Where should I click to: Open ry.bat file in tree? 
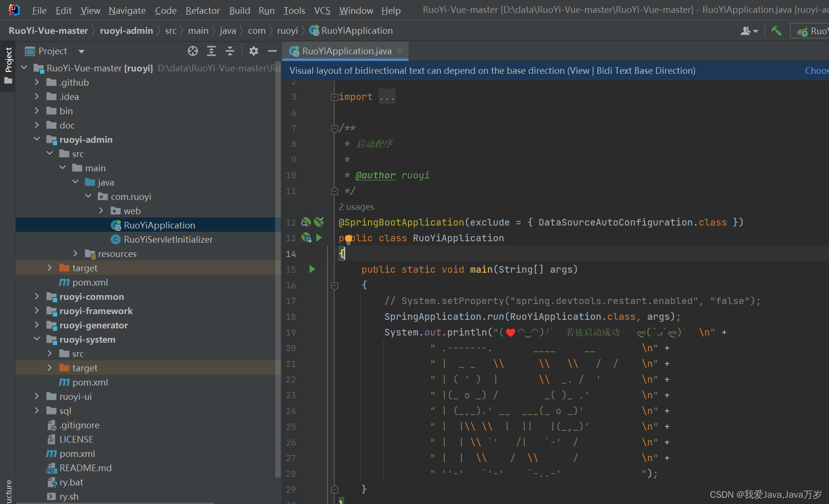click(x=71, y=482)
